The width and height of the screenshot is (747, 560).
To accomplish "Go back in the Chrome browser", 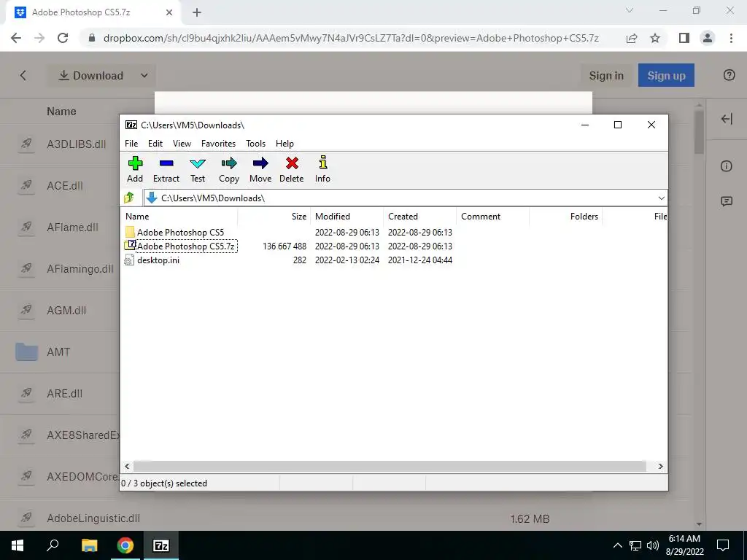I will point(16,38).
